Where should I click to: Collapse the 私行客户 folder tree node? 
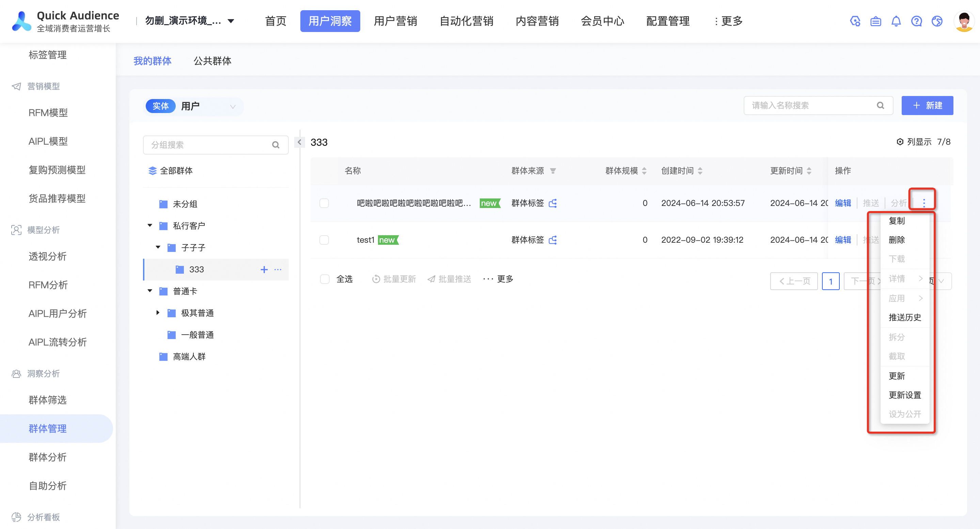tap(150, 226)
